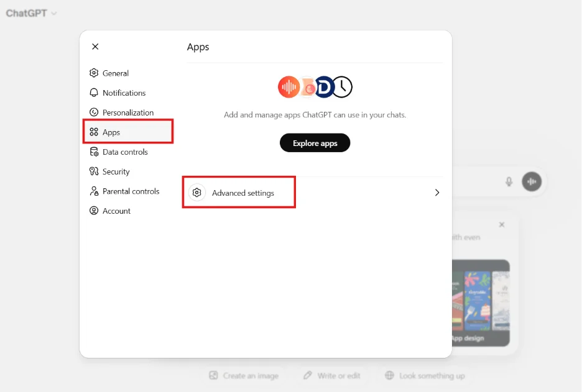The image size is (582, 392).
Task: Click the Write or edit pencil icon
Action: [x=307, y=375]
